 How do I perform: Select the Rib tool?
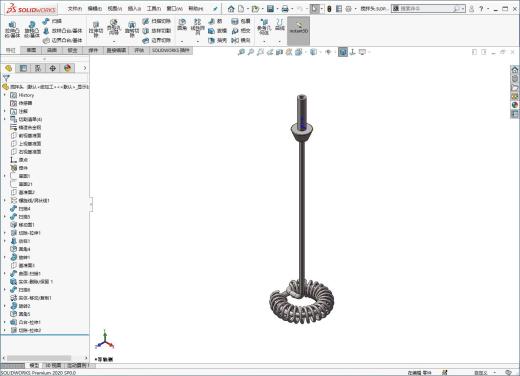click(215, 21)
